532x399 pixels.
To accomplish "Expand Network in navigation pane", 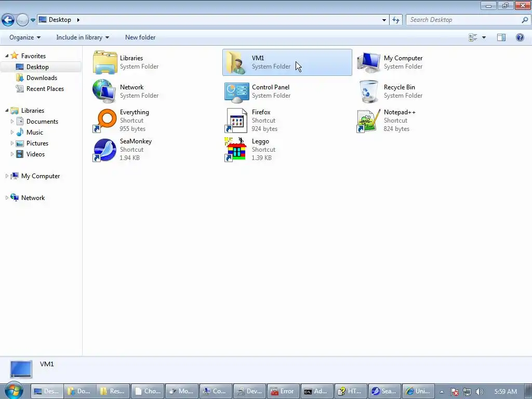I will point(7,197).
